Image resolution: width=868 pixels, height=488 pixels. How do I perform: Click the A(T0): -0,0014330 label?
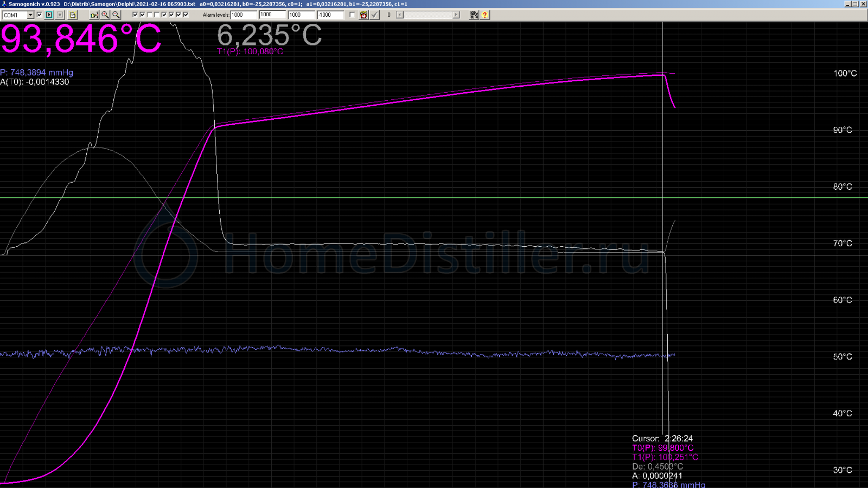34,82
